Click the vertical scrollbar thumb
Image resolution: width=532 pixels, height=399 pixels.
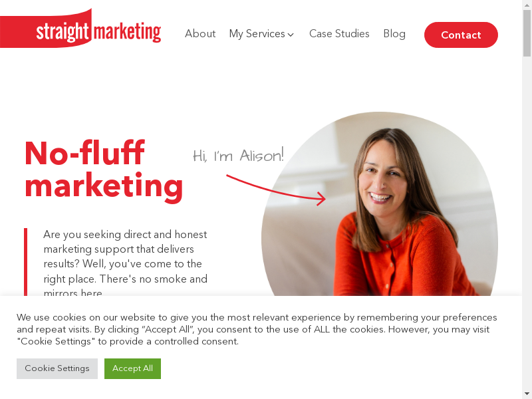tap(527, 33)
